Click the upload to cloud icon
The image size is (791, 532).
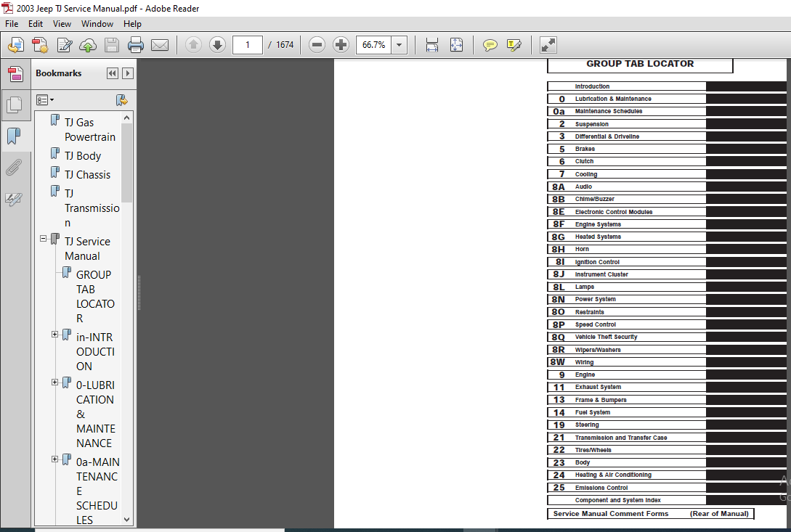click(x=88, y=45)
